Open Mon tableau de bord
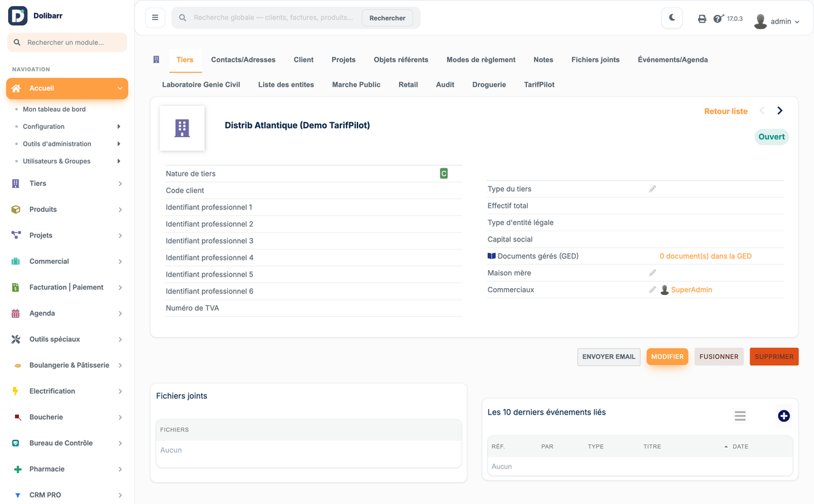This screenshot has height=504, width=814. (x=54, y=109)
